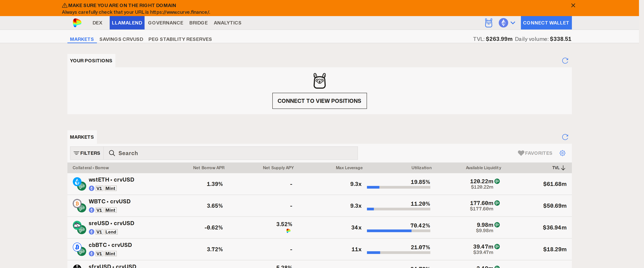Click crvUSD token icon beside 39.47m liquidity
This screenshot has width=644, height=268.
coord(497,247)
